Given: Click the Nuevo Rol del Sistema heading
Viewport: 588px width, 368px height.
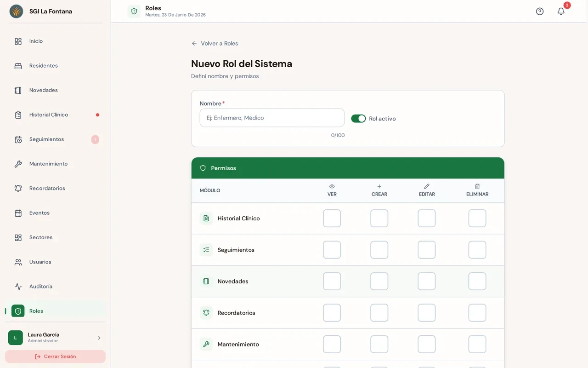Looking at the screenshot, I should click(x=242, y=64).
